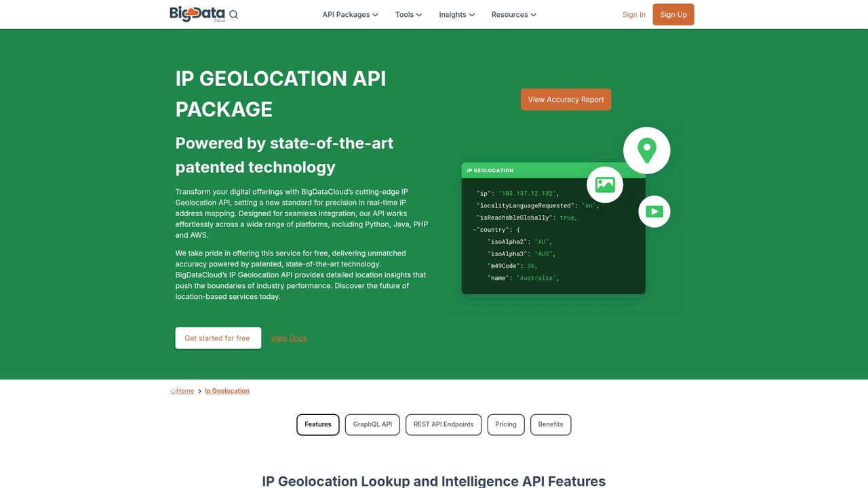868x488 pixels.
Task: Open the REST API Endpoints tab
Action: pos(443,424)
